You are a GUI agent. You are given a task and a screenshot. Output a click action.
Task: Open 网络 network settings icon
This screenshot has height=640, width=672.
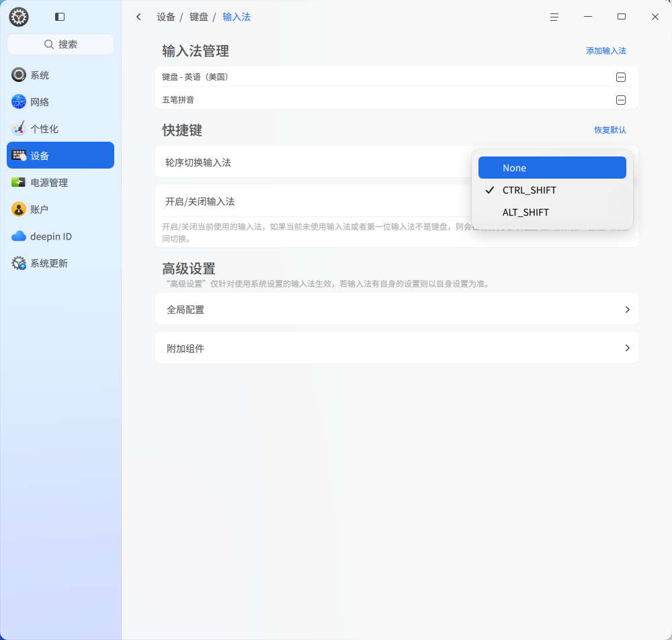point(18,101)
